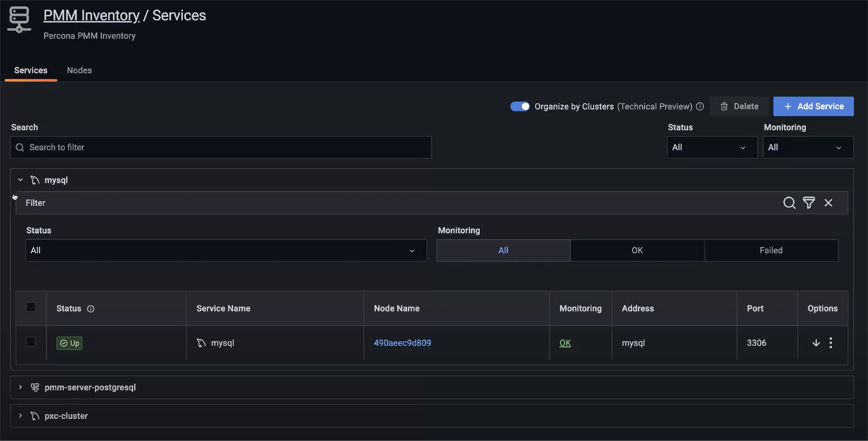
Task: Open the three-dot options menu for mysql
Action: tap(831, 343)
